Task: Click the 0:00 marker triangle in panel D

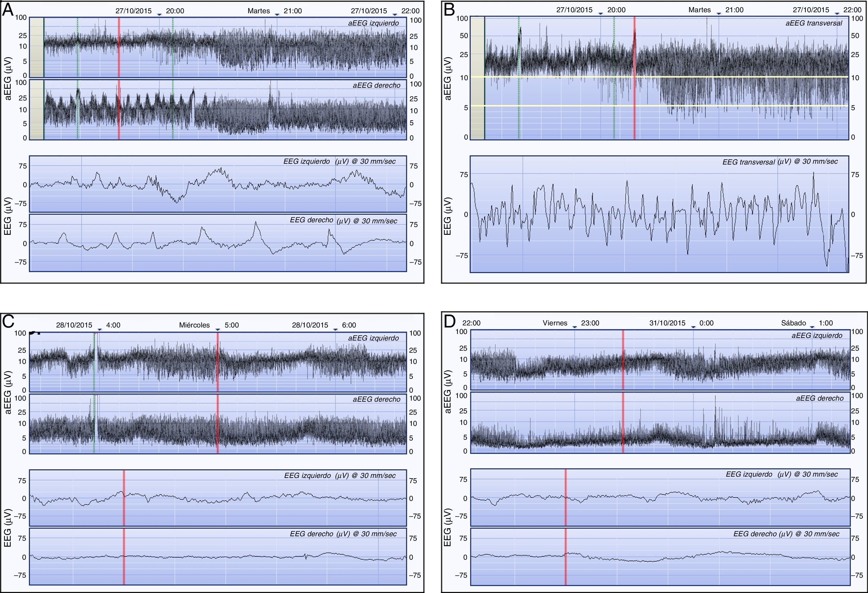Action: pyautogui.click(x=693, y=327)
